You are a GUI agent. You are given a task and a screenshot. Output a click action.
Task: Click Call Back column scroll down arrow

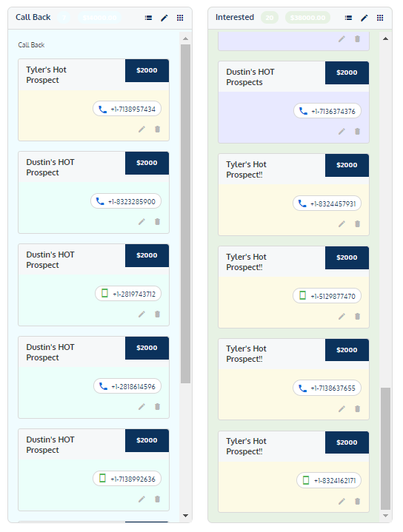click(x=185, y=516)
